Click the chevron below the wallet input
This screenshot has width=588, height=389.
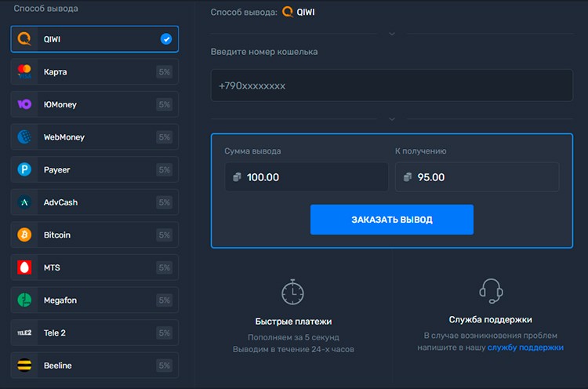pyautogui.click(x=392, y=119)
